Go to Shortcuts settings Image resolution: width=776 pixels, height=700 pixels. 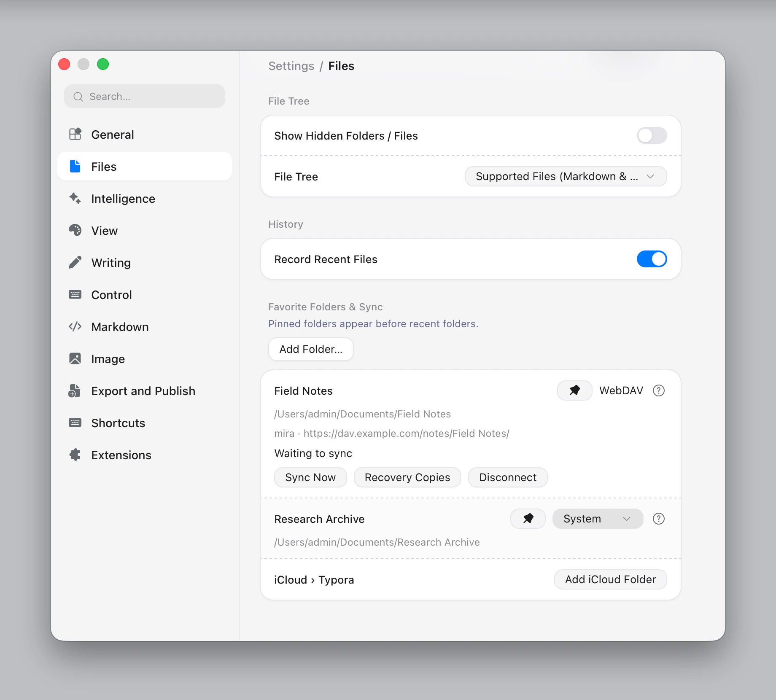(x=145, y=423)
